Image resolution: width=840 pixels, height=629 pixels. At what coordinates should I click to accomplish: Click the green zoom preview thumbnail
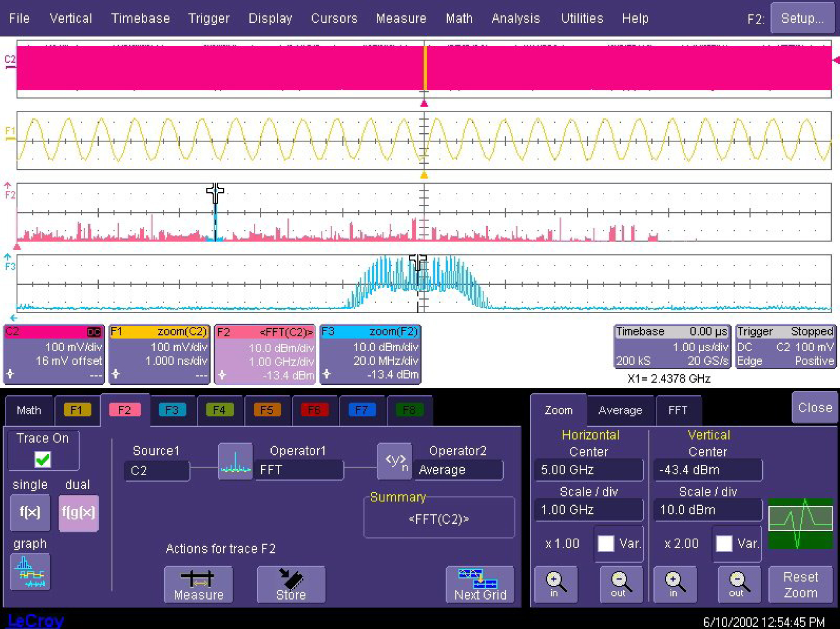[800, 524]
